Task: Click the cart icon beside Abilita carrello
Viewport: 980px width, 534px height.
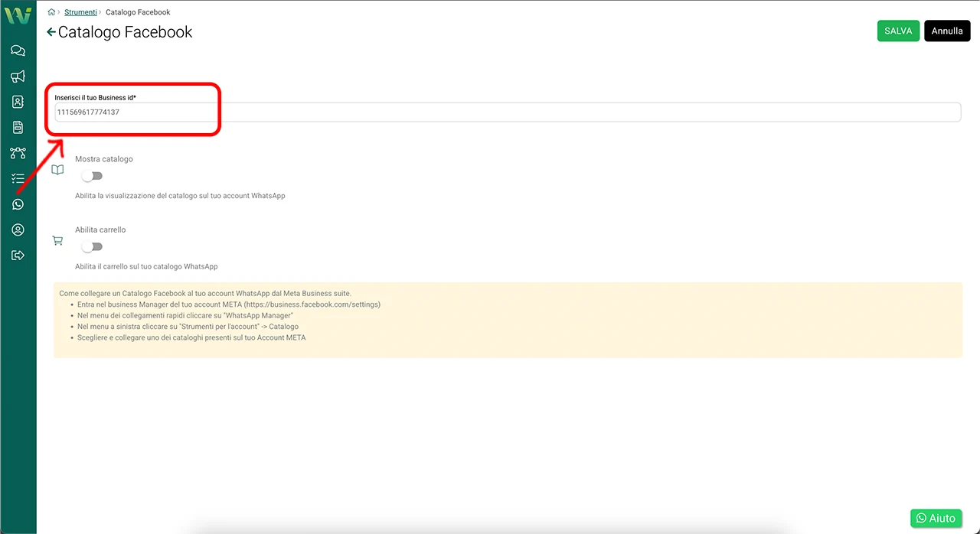Action: click(x=57, y=240)
